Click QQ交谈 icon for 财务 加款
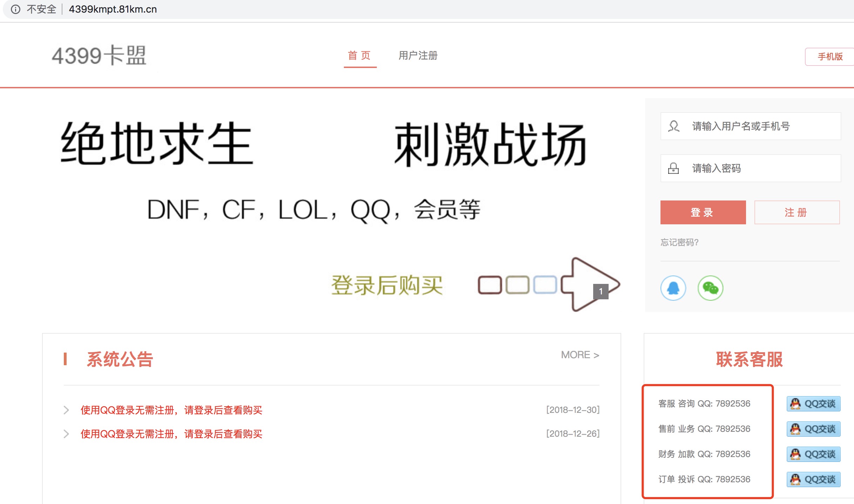This screenshot has height=504, width=854. [x=813, y=454]
